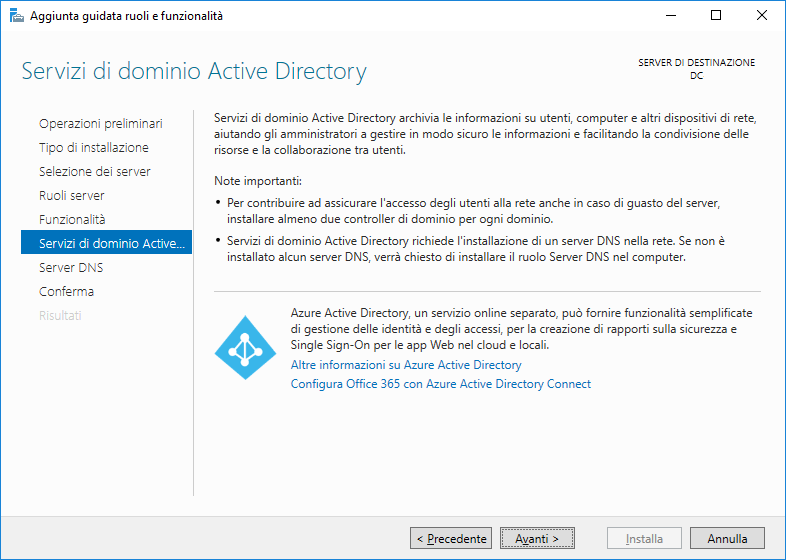Viewport: 786px width, 560px height.
Task: Open Configura Office 365 con Azure AD Connect link
Action: pyautogui.click(x=441, y=384)
